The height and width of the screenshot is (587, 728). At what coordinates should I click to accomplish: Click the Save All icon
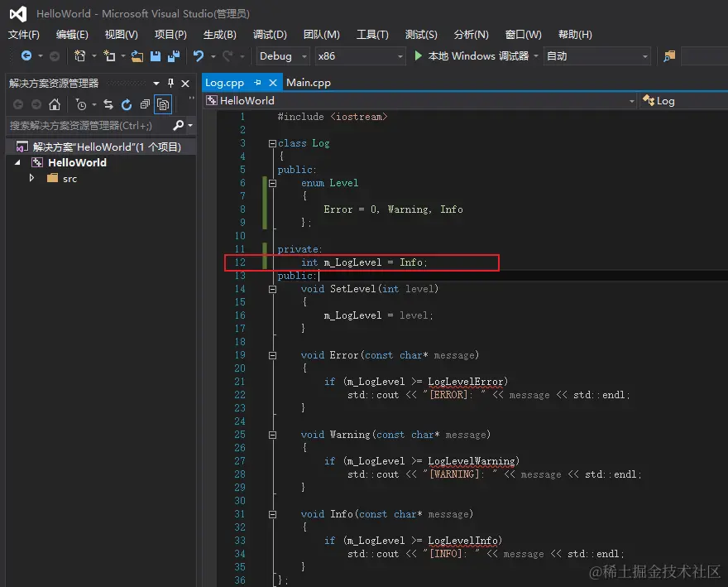174,56
